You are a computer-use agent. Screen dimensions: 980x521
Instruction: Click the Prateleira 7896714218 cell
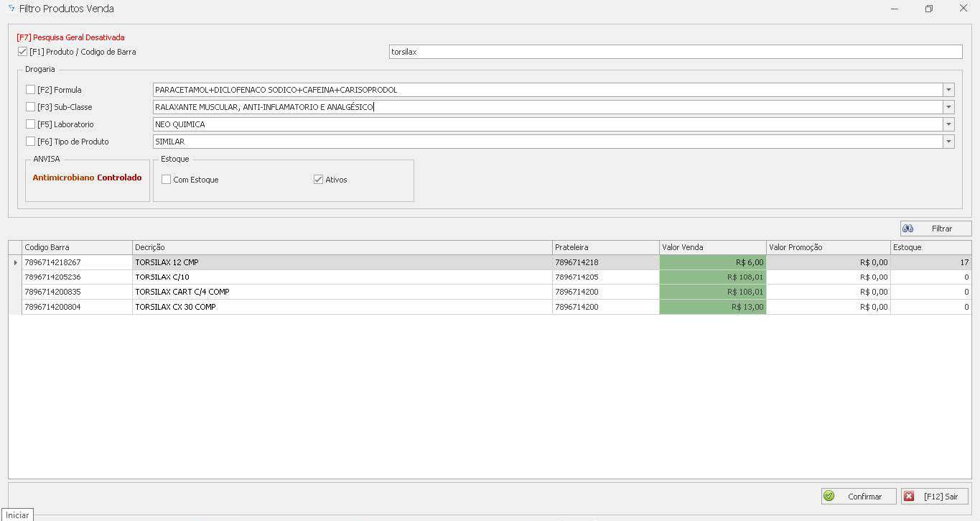[605, 262]
